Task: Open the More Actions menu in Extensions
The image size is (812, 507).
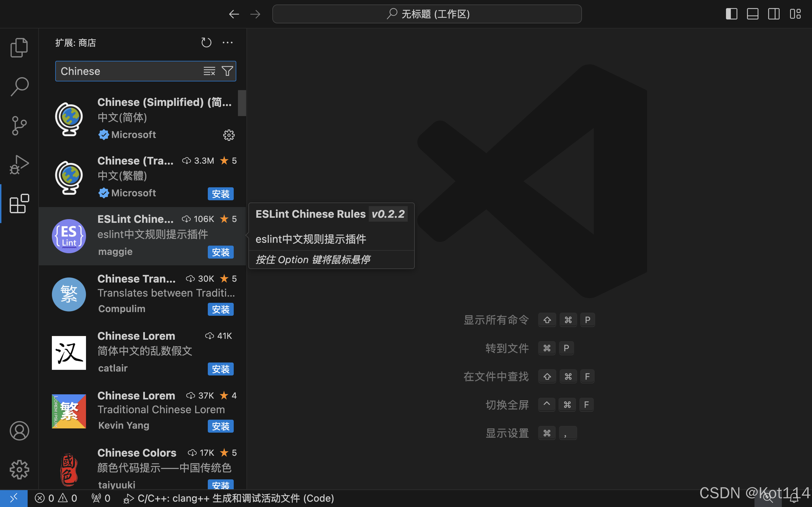Action: coord(228,42)
